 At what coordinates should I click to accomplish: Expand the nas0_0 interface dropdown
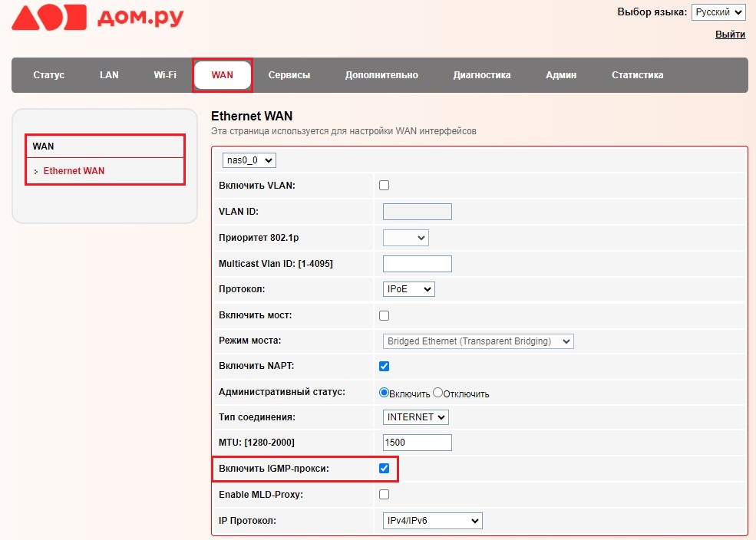click(x=249, y=160)
